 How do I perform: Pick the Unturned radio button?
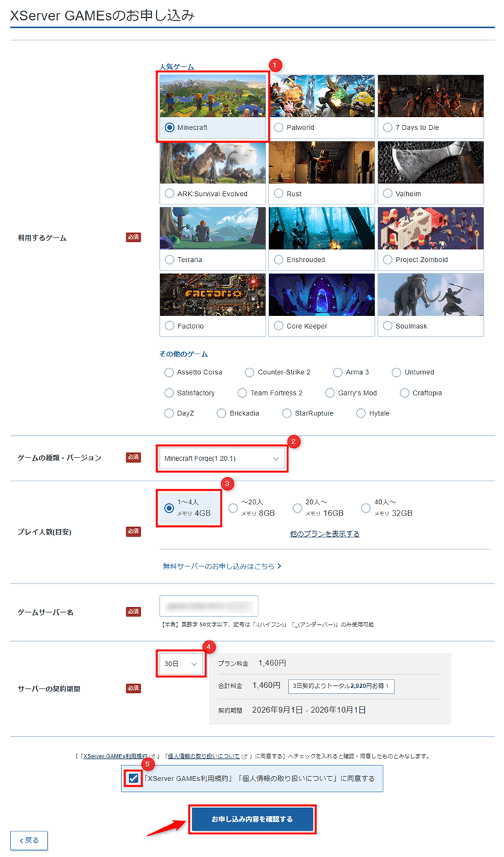[x=396, y=372]
